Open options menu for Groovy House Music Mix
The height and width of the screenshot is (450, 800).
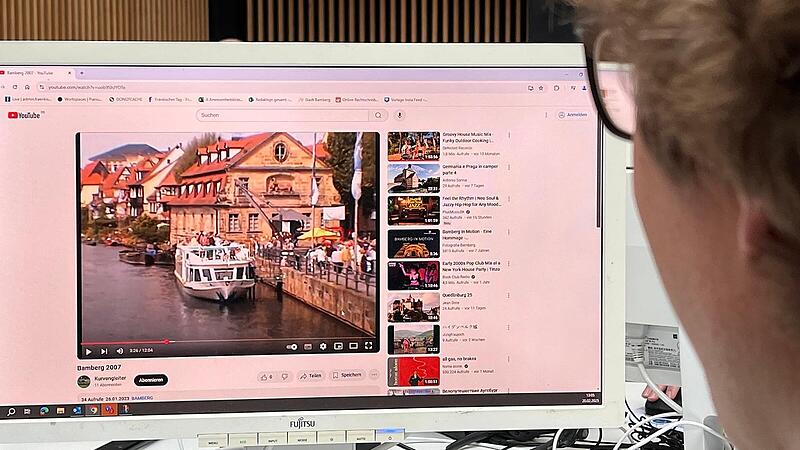509,136
